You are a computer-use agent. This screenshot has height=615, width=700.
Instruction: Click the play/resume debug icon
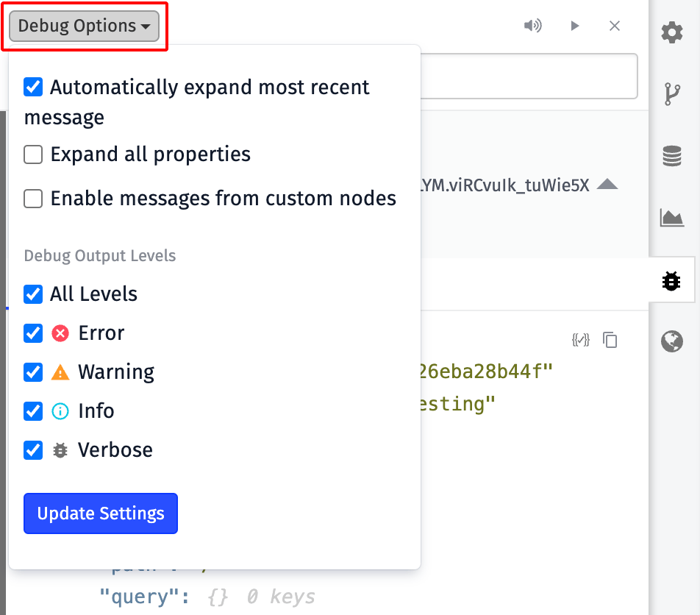point(574,26)
